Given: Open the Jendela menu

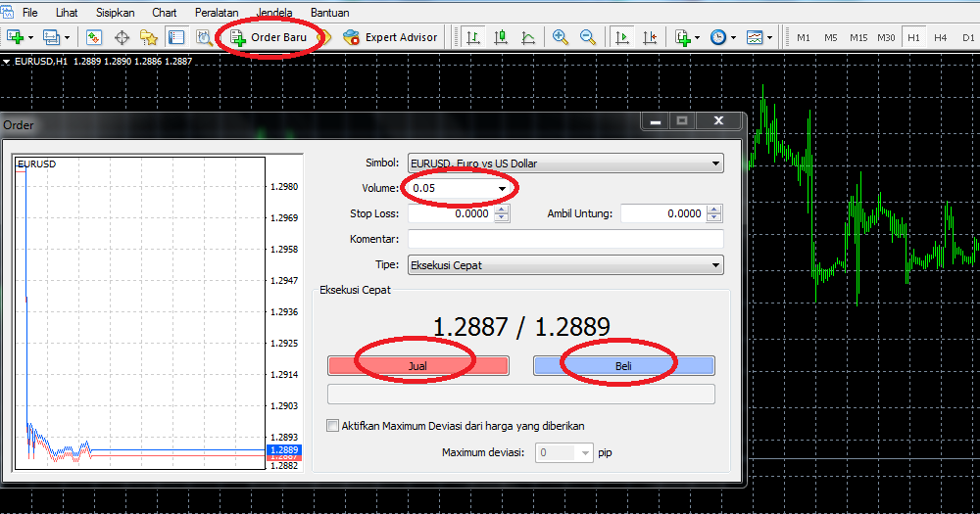Looking at the screenshot, I should point(274,13).
